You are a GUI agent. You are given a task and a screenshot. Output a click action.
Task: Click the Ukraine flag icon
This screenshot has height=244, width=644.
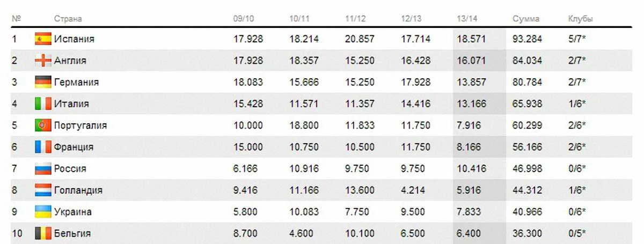43,212
